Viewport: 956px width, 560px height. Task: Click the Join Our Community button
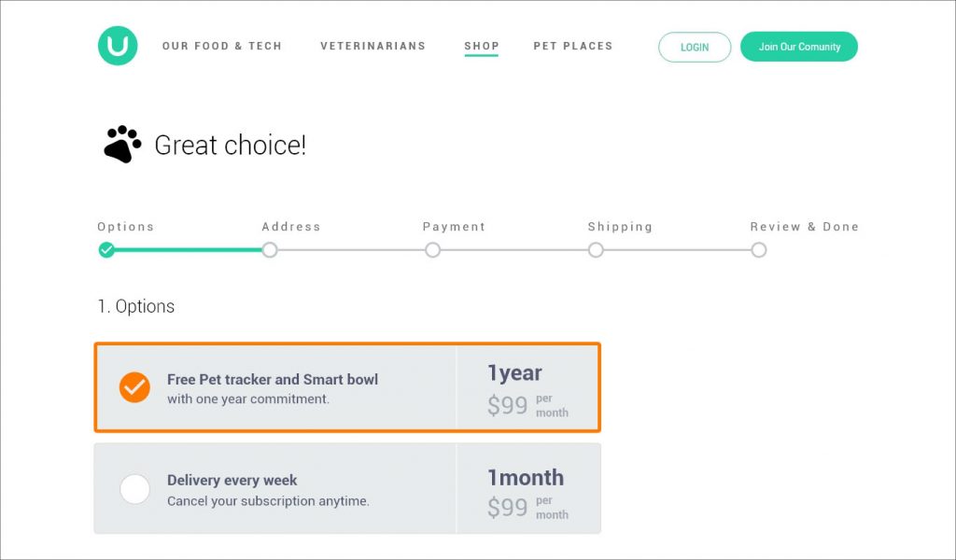(x=799, y=46)
